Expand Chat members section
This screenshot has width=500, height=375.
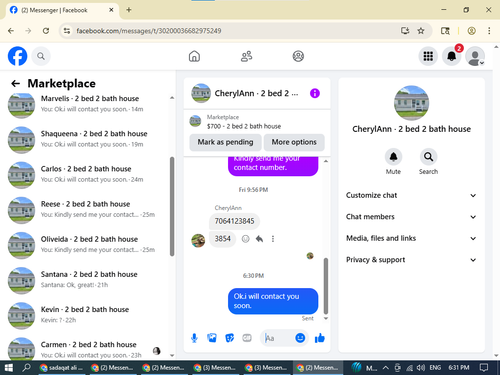[411, 217]
